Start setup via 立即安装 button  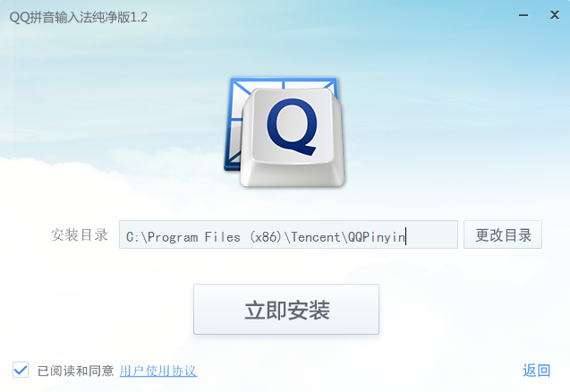286,309
